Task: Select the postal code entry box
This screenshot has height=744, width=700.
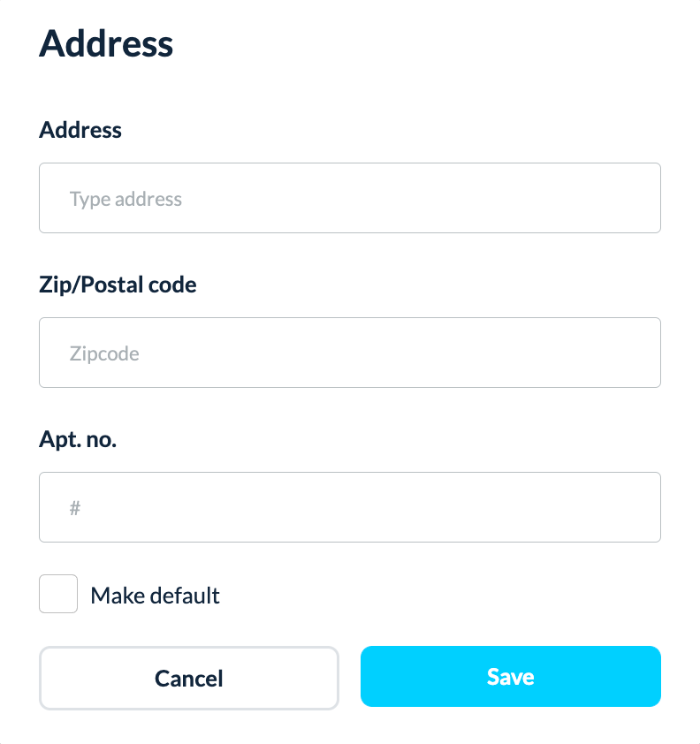Action: (349, 353)
